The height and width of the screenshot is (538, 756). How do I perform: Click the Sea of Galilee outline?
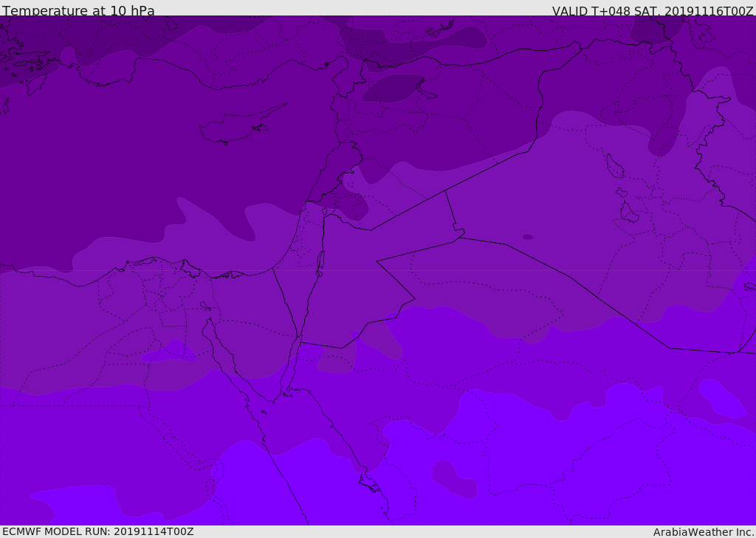[325, 212]
